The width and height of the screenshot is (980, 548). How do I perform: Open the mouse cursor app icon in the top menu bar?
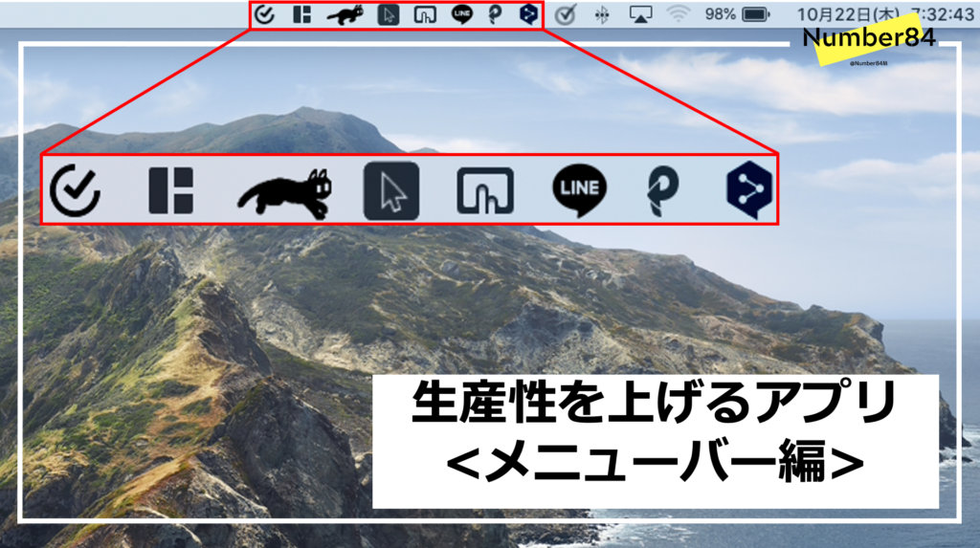click(x=389, y=14)
